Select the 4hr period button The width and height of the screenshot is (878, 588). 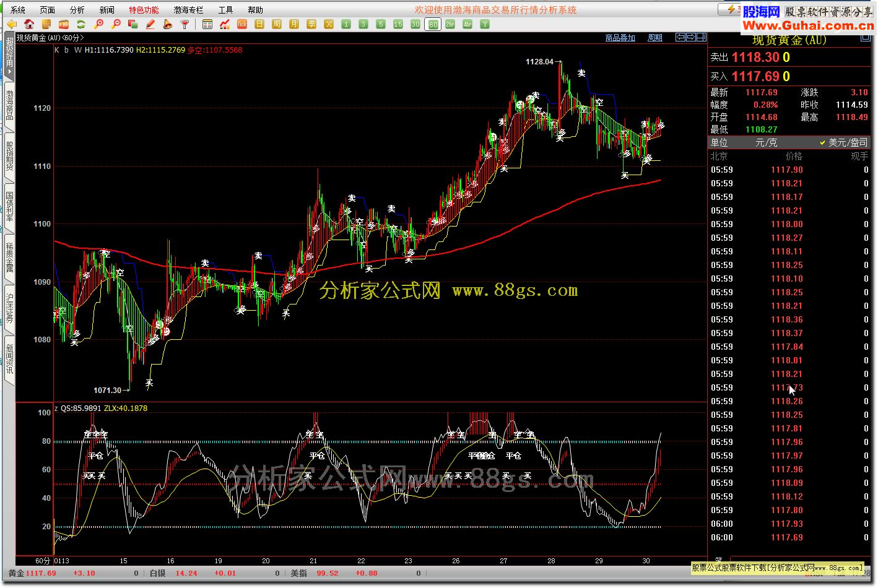click(x=467, y=24)
